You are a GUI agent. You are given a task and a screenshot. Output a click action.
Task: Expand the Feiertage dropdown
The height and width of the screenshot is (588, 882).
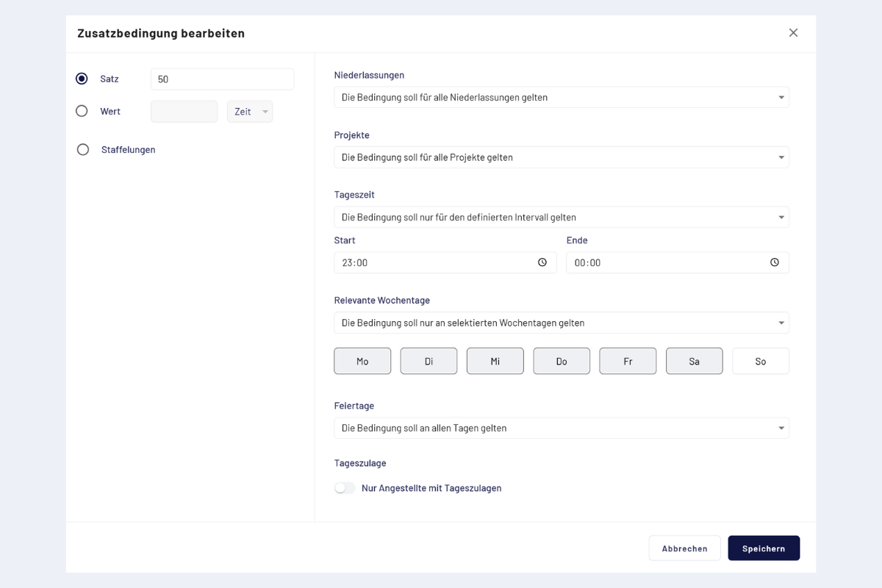(562, 428)
